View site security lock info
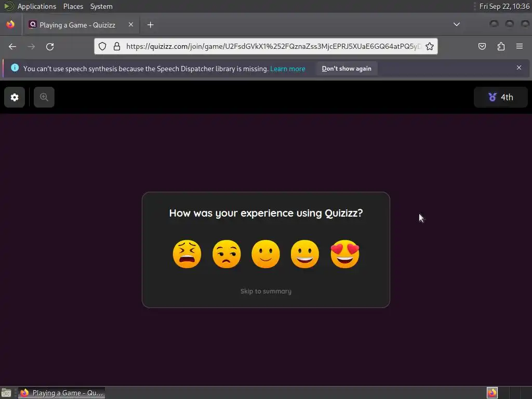 tap(117, 46)
